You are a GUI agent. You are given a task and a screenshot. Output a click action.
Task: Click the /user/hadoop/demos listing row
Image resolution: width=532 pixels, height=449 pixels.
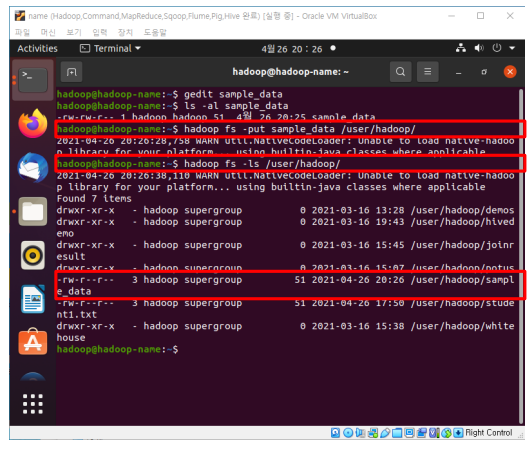pos(285,210)
